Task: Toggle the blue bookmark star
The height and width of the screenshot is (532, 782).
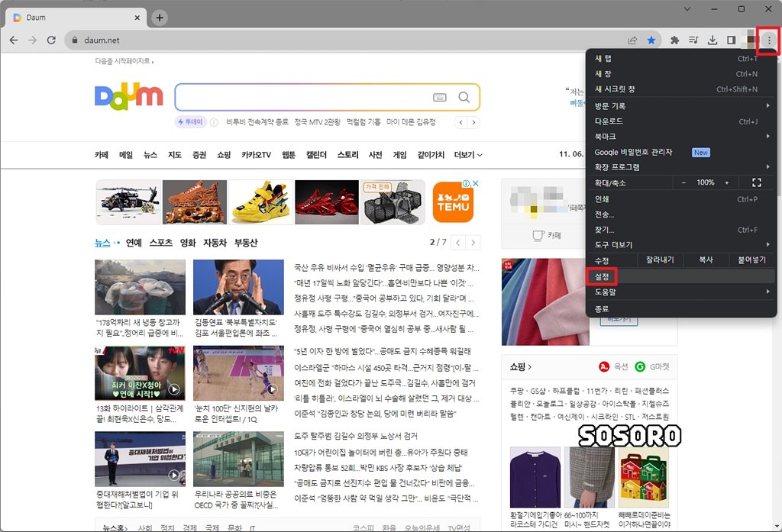Action: pos(651,40)
